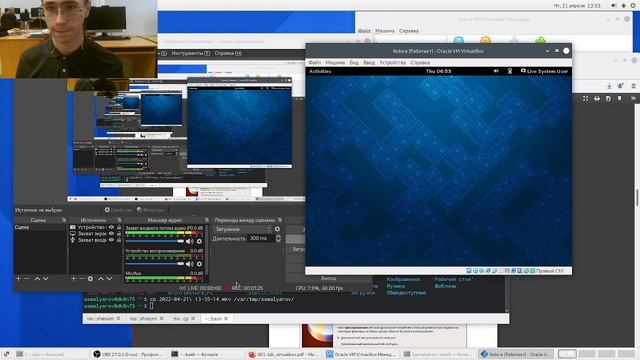The height and width of the screenshot is (360, 640).
Task: Pop out the Audio Mixer dock panel
Action: [x=207, y=220]
